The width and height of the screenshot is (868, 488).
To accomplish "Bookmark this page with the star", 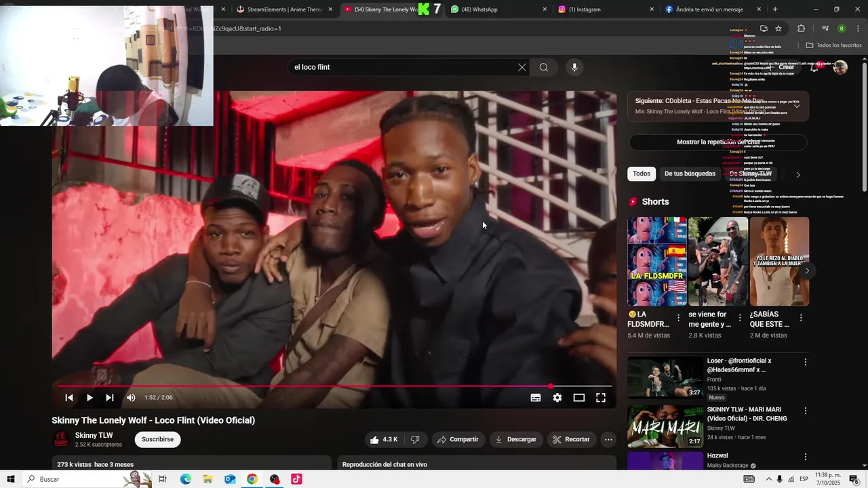I will pos(778,28).
